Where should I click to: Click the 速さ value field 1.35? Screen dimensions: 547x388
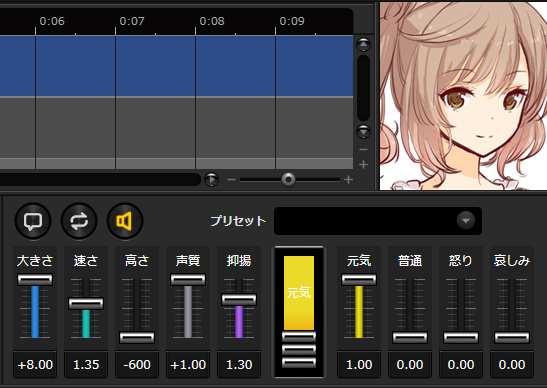[x=86, y=364]
